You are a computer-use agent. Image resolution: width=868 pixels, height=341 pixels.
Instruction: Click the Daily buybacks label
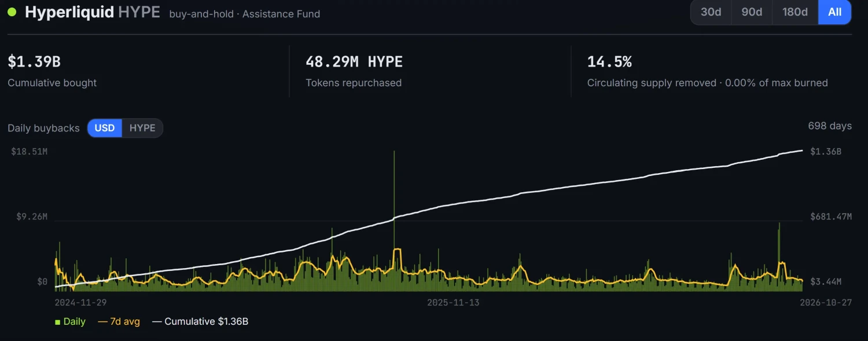point(43,128)
